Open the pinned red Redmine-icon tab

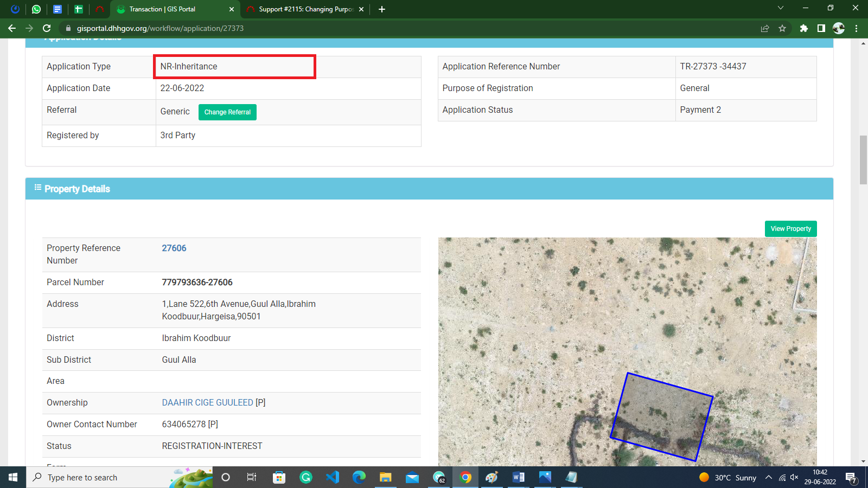tap(99, 9)
